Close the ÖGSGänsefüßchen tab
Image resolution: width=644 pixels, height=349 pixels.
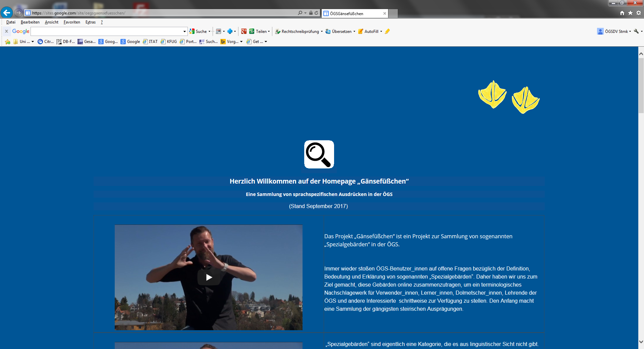point(385,13)
